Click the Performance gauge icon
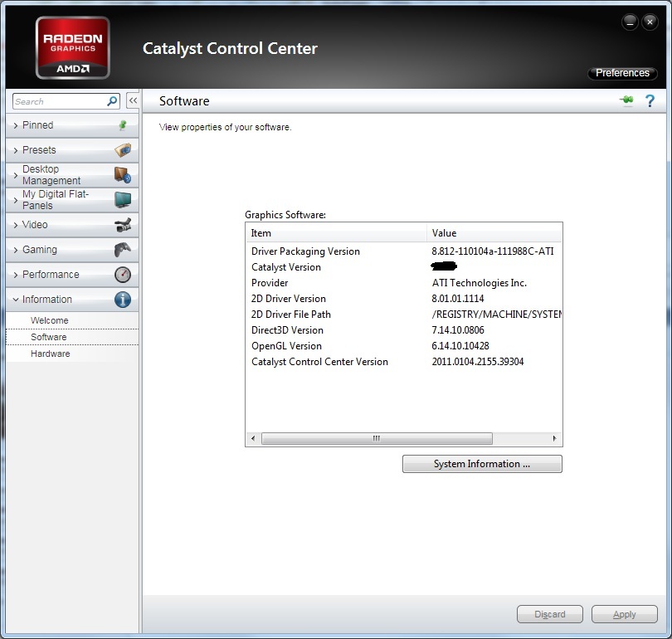The height and width of the screenshot is (639, 672). [123, 275]
